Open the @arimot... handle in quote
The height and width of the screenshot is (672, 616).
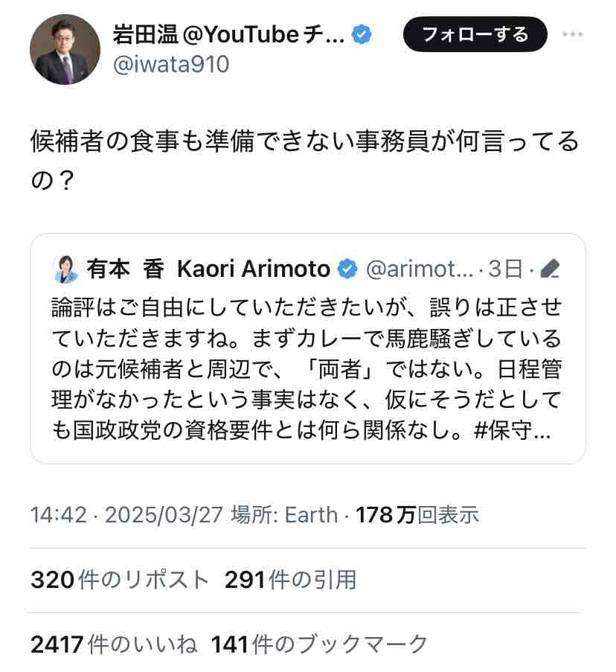pos(419,269)
